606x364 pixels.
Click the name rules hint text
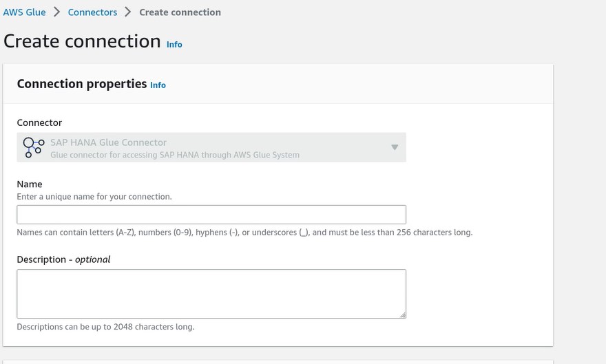pos(244,233)
